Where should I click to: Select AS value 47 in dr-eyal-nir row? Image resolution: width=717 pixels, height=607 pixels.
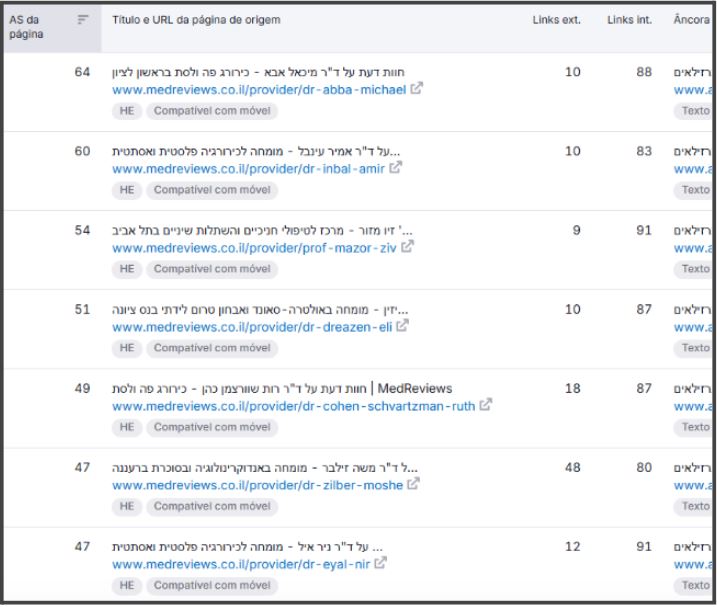[x=82, y=547]
